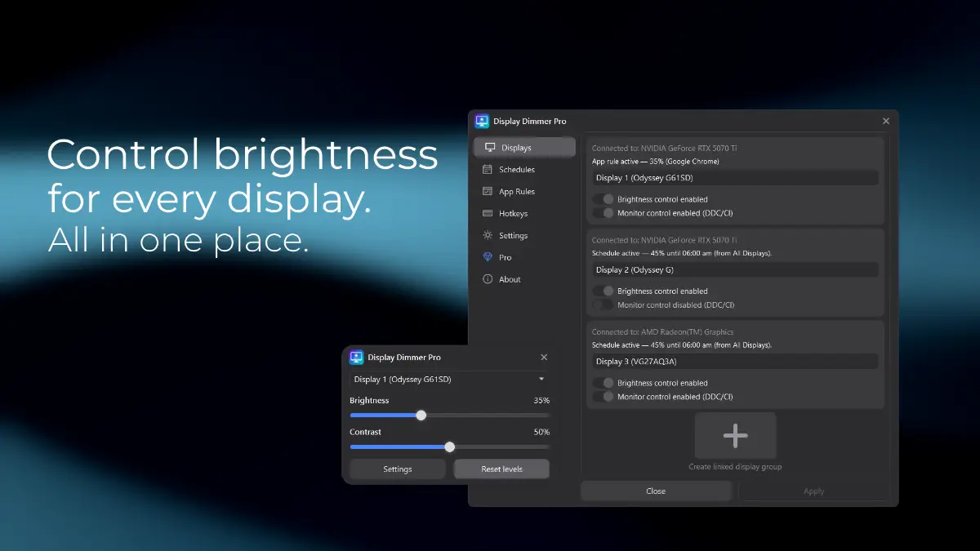Open the Display 1 (Odyssey G61SD) dropdown in popup

coord(449,380)
